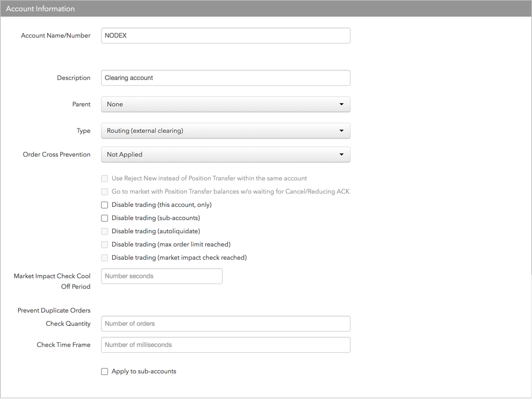
Task: Click the Market Impact Check Cool Off Period label
Action: coord(52,281)
